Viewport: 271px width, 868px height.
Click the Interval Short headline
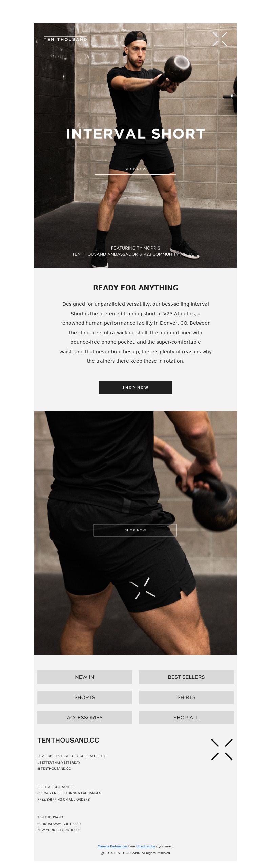(x=135, y=134)
